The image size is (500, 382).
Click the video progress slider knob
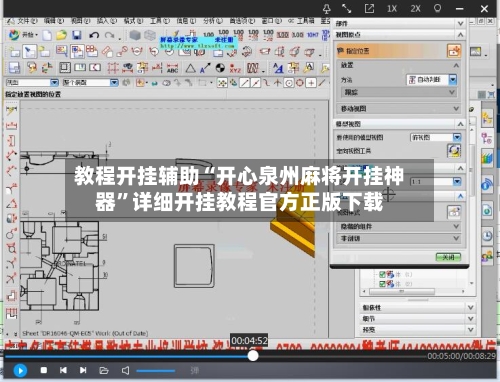click(x=253, y=356)
